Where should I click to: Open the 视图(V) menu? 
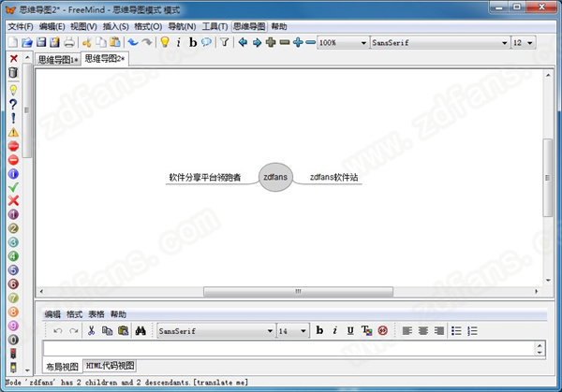click(x=83, y=26)
